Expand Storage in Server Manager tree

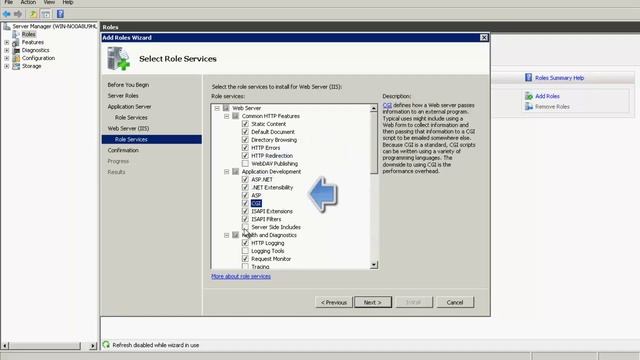pyautogui.click(x=7, y=66)
